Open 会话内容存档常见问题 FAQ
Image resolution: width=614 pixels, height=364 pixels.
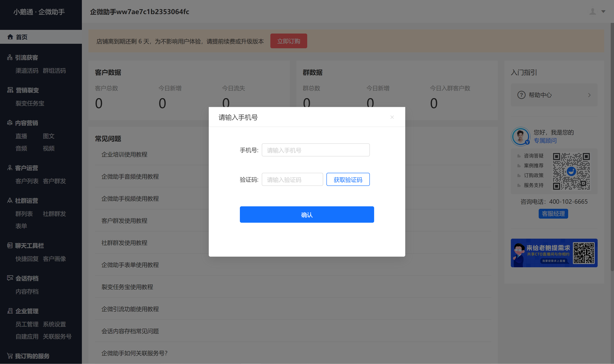click(x=130, y=331)
